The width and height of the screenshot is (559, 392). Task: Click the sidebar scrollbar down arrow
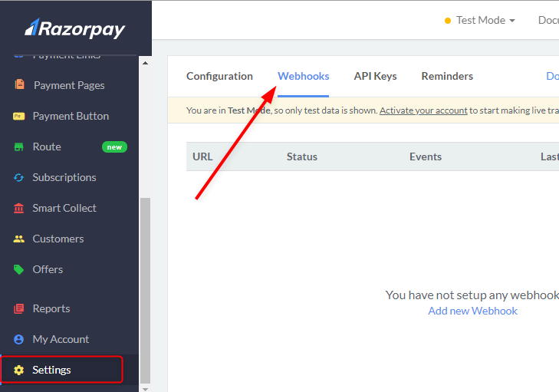(x=145, y=389)
